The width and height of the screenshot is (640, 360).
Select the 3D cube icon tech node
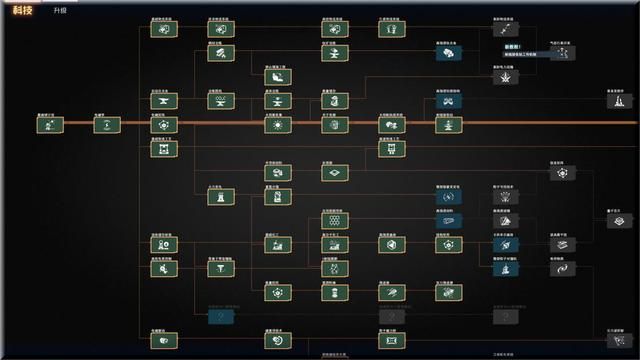pyautogui.click(x=391, y=245)
